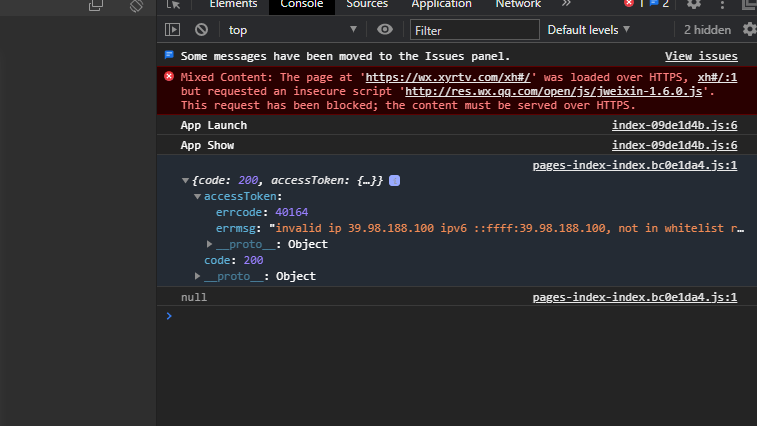Click the View issues link
This screenshot has width=757, height=426.
[701, 57]
